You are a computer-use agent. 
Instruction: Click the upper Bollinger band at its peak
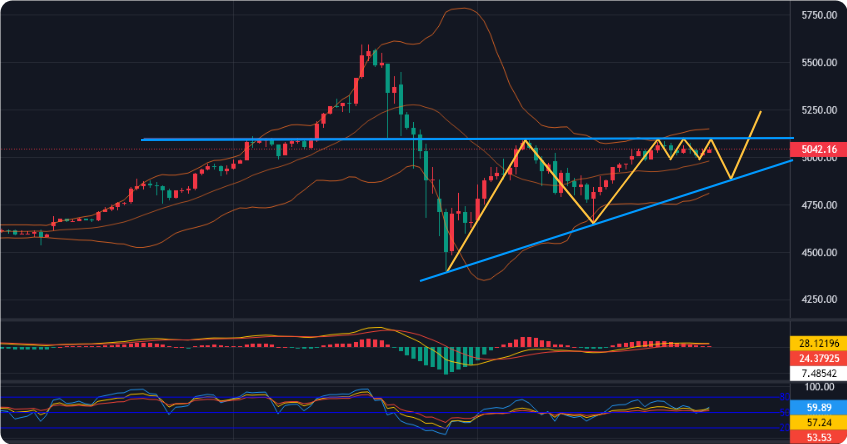click(460, 9)
